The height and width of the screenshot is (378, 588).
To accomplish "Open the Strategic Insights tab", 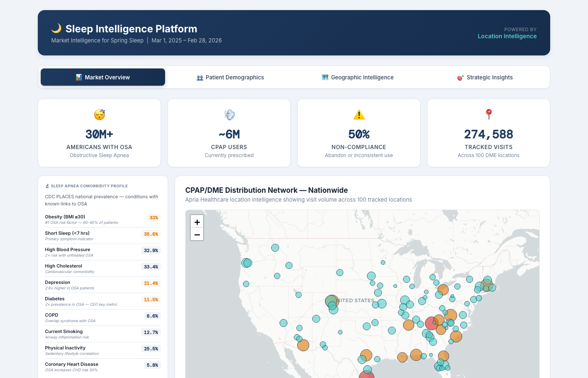I will point(485,77).
